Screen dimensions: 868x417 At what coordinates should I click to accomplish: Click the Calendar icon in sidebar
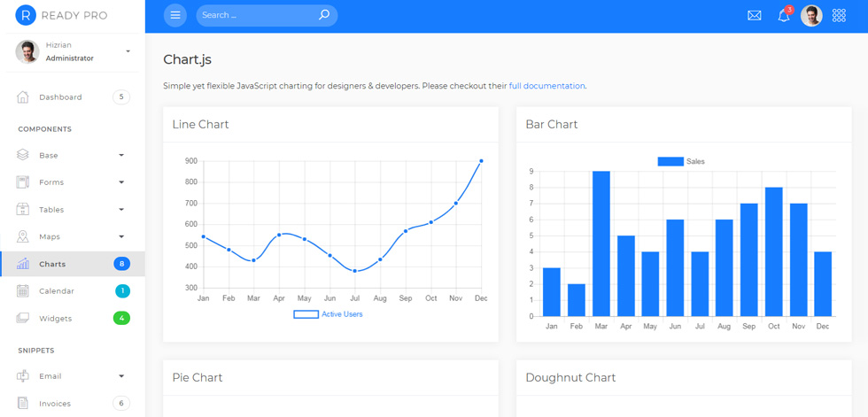(x=23, y=291)
